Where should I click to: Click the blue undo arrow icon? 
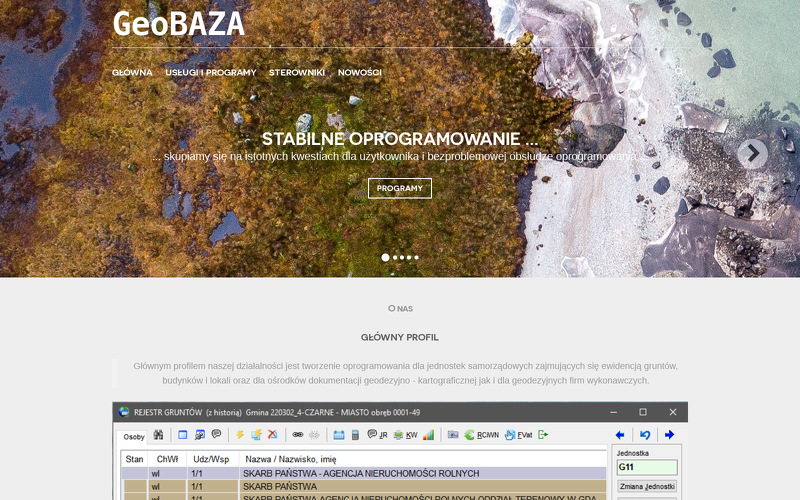[645, 435]
